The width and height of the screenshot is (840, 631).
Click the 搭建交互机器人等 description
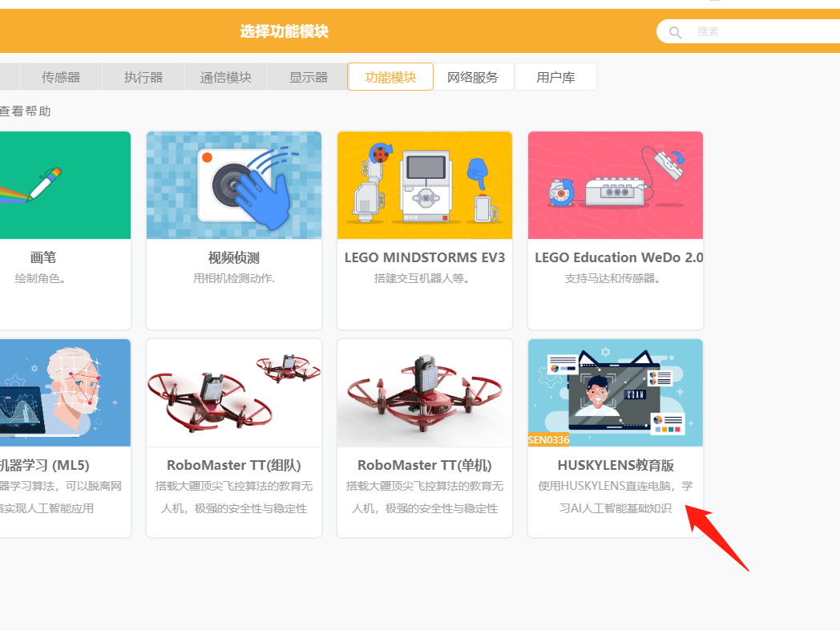[422, 278]
